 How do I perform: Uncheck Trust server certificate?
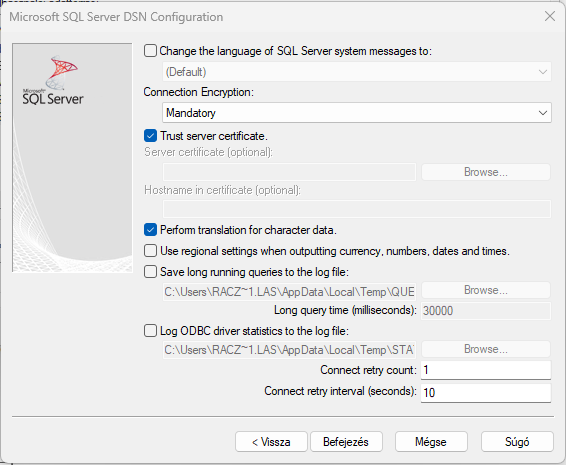pyautogui.click(x=150, y=136)
